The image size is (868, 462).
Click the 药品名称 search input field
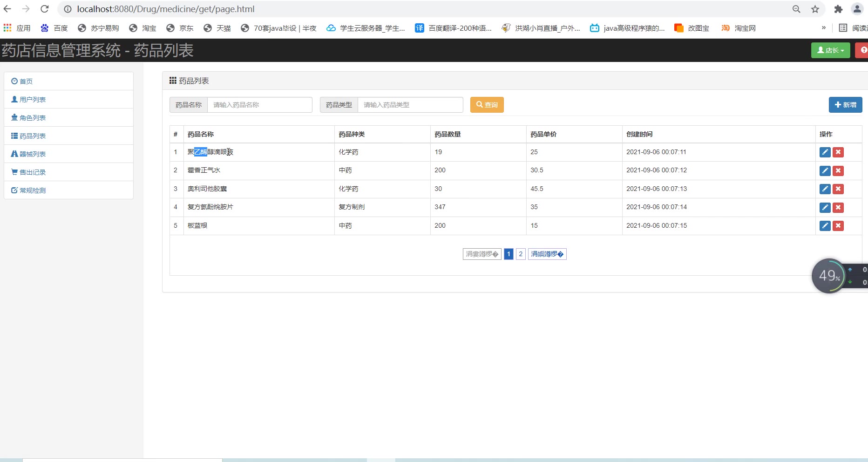point(259,105)
